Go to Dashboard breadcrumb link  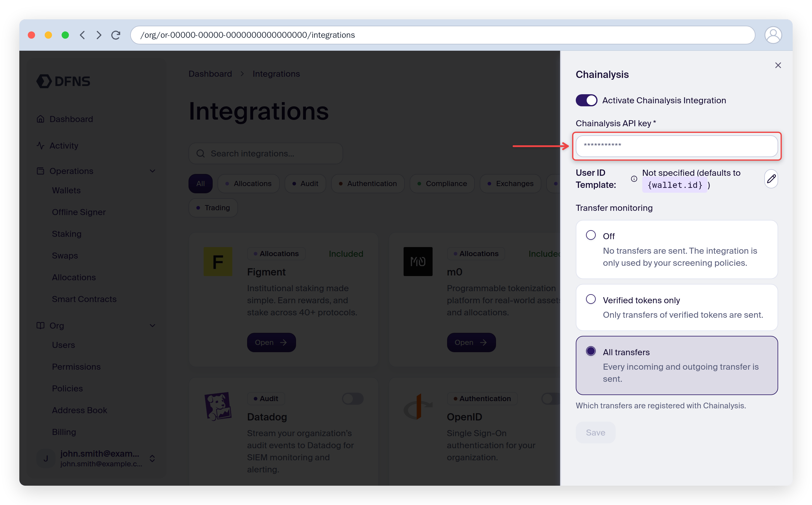coord(210,74)
